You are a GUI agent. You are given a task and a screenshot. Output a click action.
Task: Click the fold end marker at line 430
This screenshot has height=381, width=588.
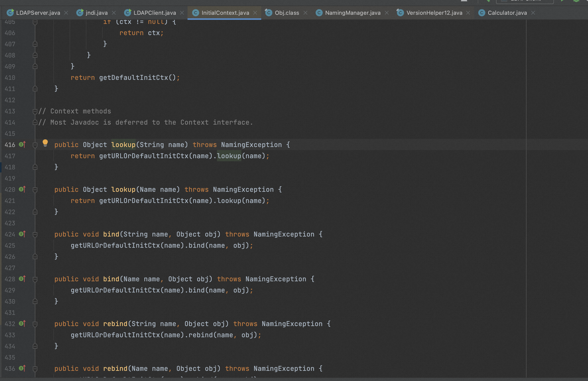point(35,301)
